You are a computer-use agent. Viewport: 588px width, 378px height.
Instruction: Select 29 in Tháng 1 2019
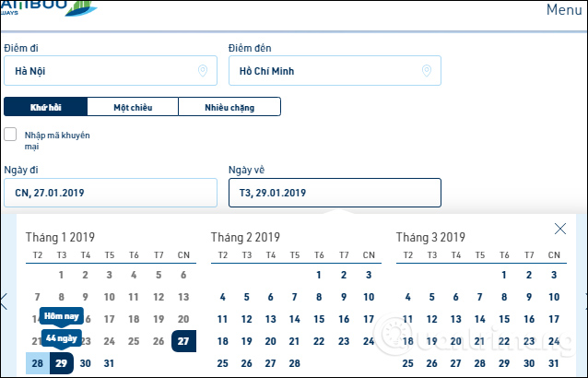62,363
